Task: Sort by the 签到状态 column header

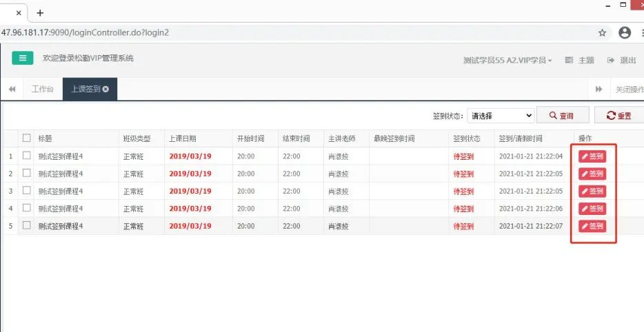Action: [x=467, y=138]
